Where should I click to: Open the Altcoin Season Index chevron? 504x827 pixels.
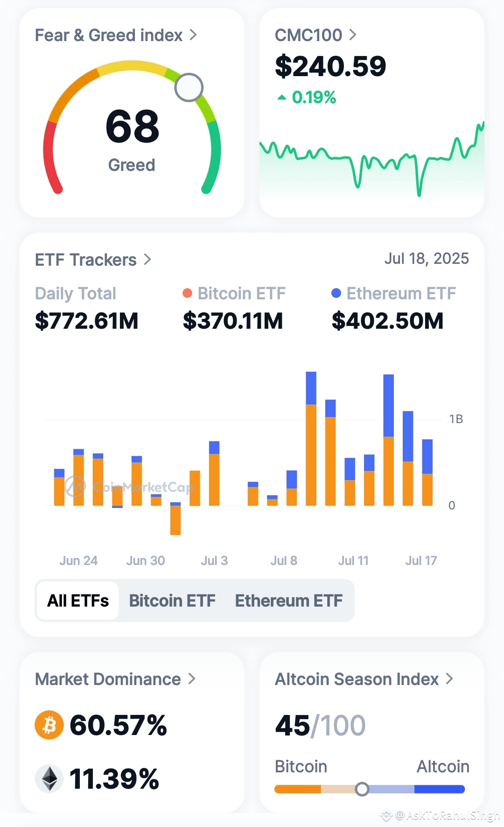pyautogui.click(x=449, y=679)
